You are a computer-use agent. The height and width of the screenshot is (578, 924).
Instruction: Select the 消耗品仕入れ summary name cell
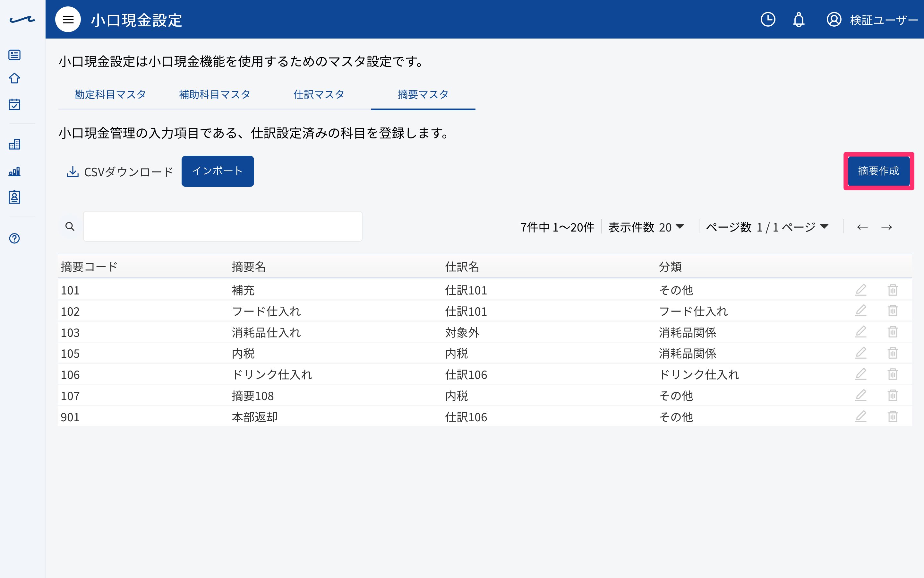[x=266, y=332]
